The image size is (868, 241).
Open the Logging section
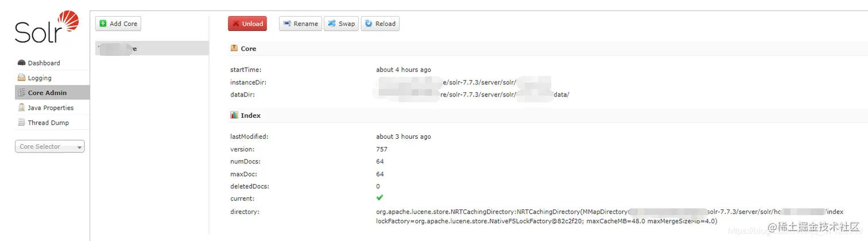tap(52, 78)
